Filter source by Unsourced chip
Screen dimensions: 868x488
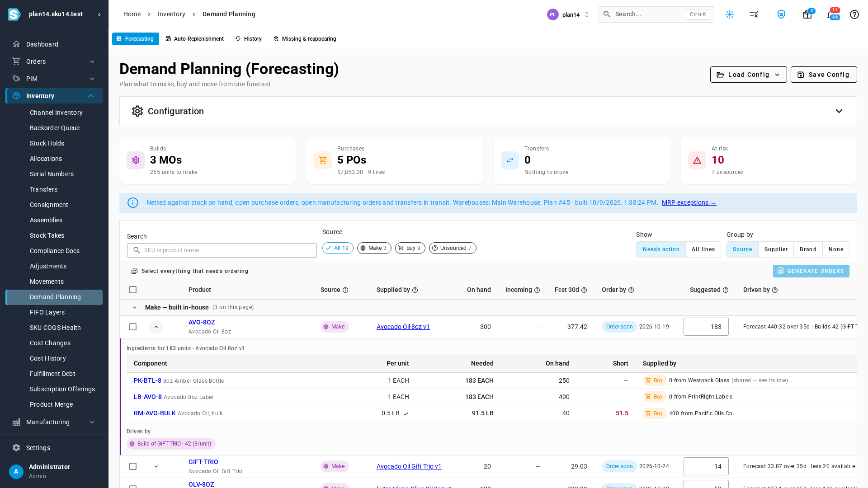tap(453, 248)
